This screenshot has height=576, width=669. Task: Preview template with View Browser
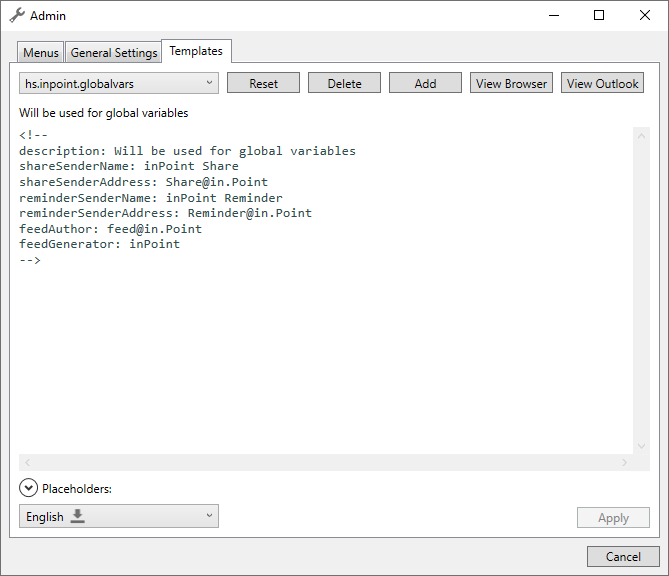click(511, 84)
